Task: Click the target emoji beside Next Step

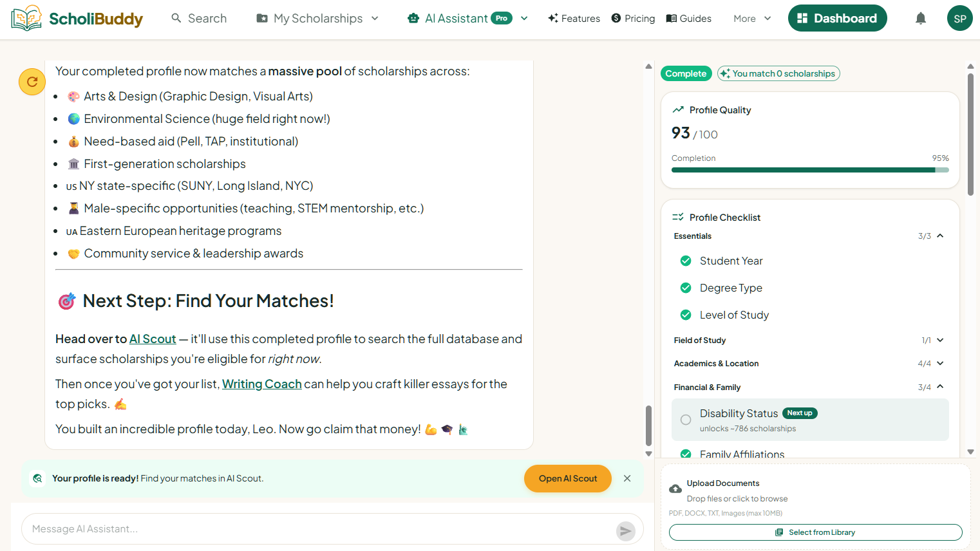Action: pyautogui.click(x=67, y=301)
